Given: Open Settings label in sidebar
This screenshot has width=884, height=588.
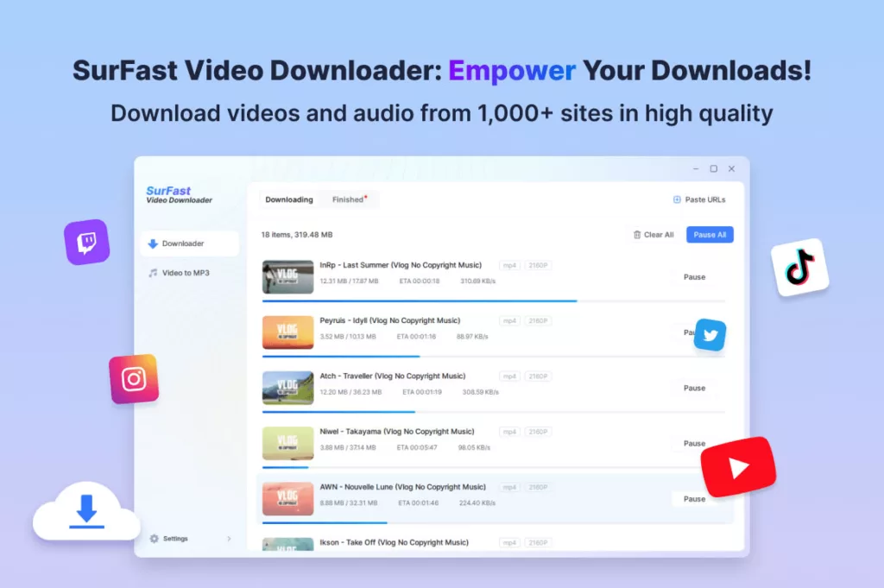Looking at the screenshot, I should point(175,539).
